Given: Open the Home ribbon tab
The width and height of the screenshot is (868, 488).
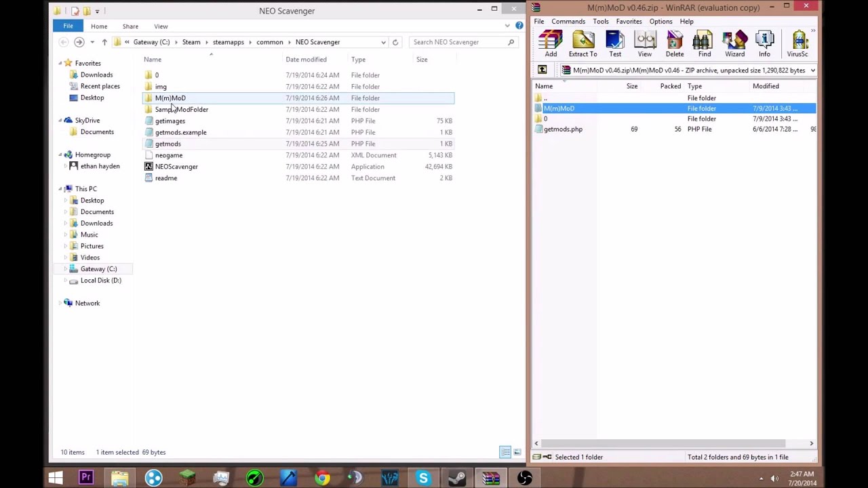Looking at the screenshot, I should [99, 26].
